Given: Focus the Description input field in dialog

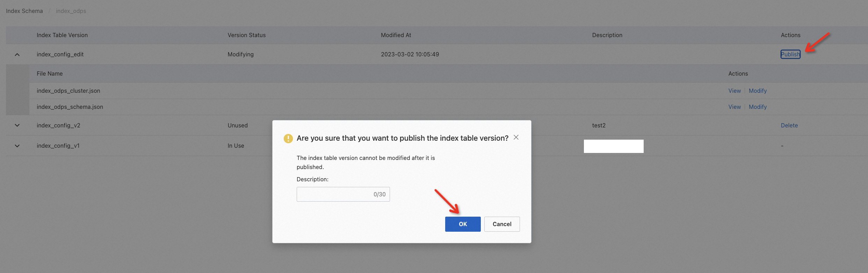Looking at the screenshot, I should click(343, 194).
